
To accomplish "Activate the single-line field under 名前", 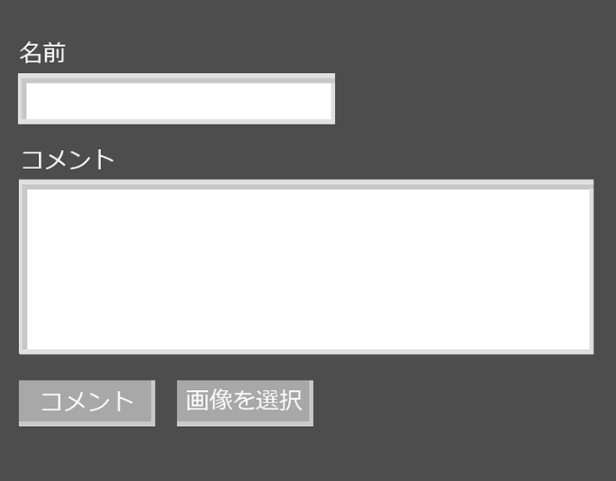I will click(x=176, y=99).
